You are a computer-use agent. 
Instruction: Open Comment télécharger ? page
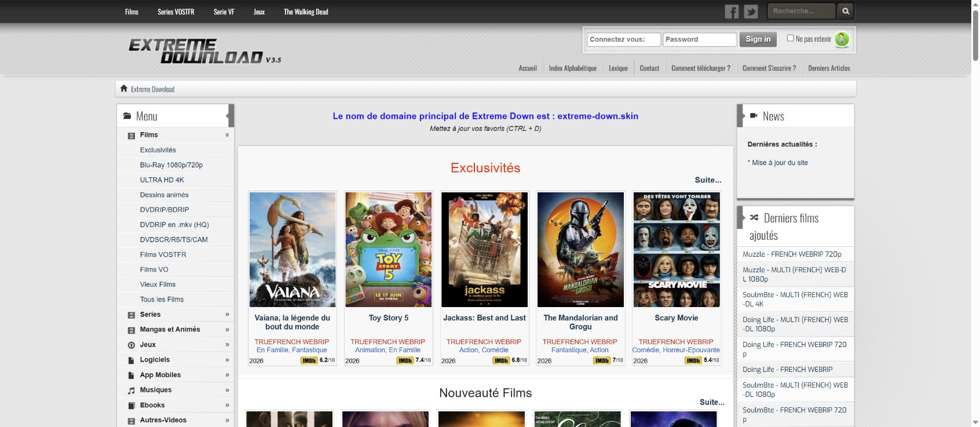701,68
